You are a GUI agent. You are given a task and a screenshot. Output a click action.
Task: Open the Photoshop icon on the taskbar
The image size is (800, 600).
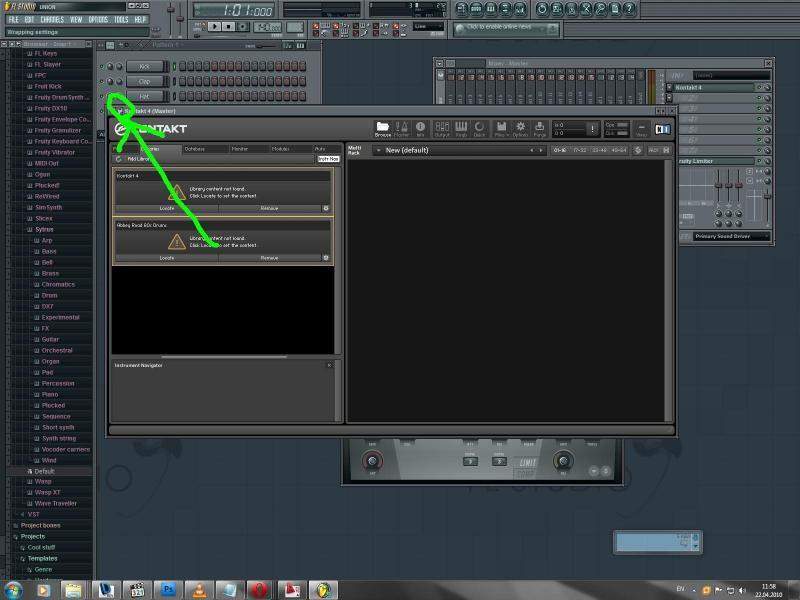point(168,590)
